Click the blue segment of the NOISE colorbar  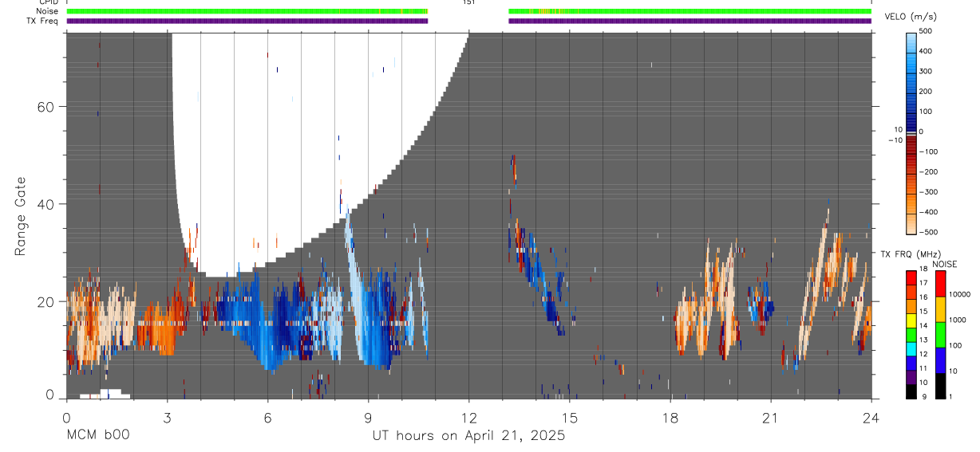(940, 360)
